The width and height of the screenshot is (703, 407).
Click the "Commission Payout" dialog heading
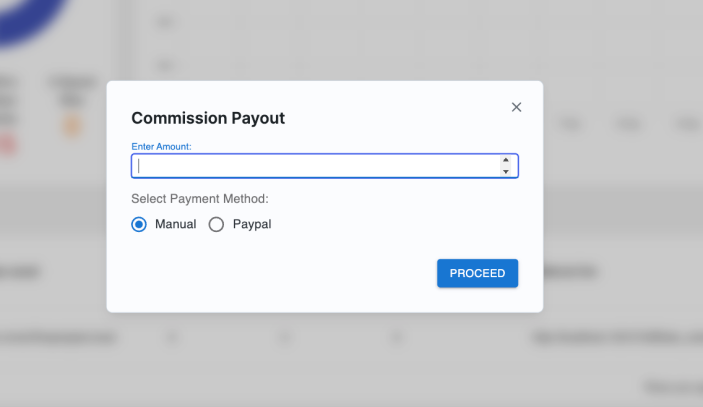click(208, 118)
